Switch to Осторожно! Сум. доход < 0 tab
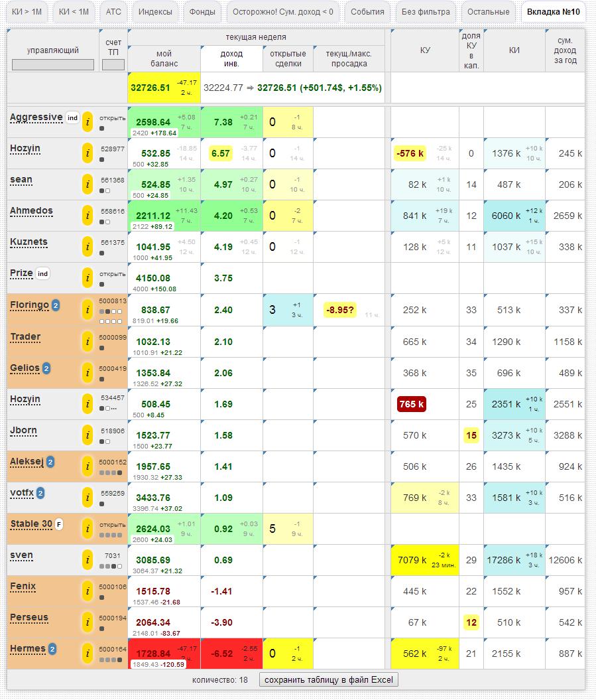This screenshot has height=700, width=596. tap(283, 12)
